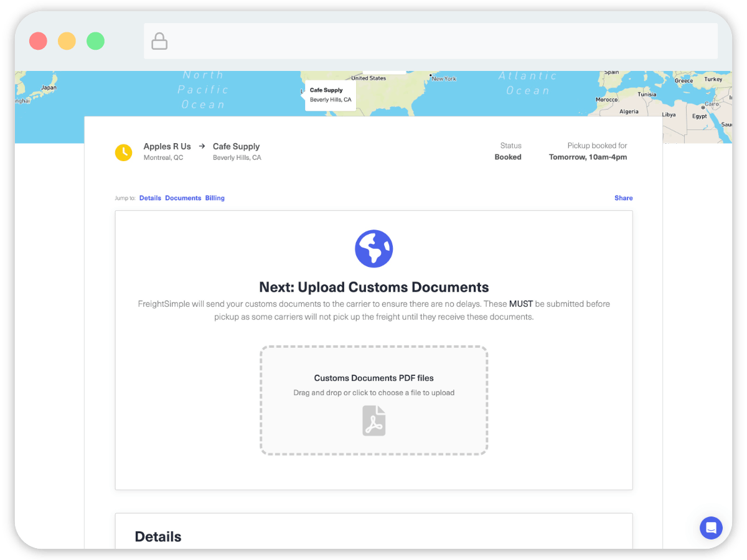Click the New York marker on map

tap(431, 76)
